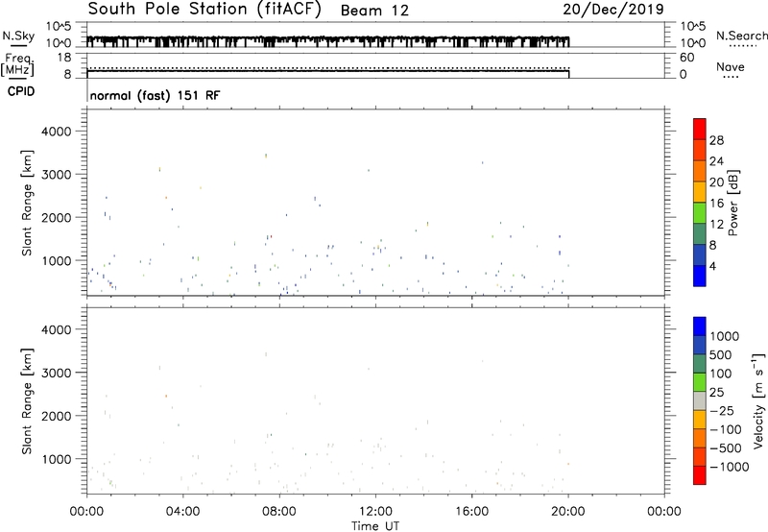Click 'Slant Range [km]' label of power panel
This screenshot has height=532, width=768.
[x=27, y=203]
